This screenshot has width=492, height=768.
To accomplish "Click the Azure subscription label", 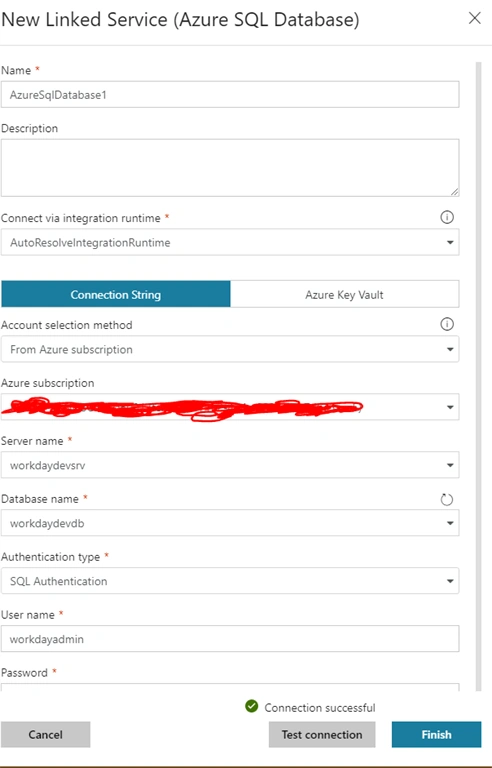I will click(48, 383).
